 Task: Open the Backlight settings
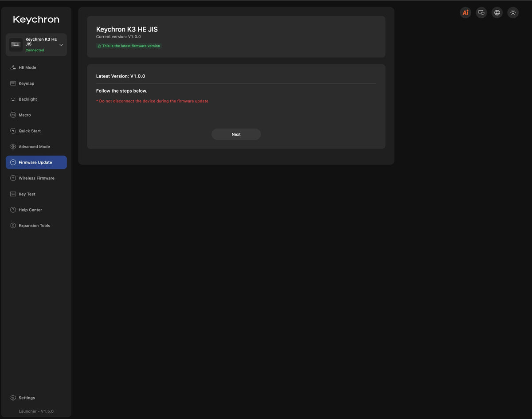pos(36,99)
